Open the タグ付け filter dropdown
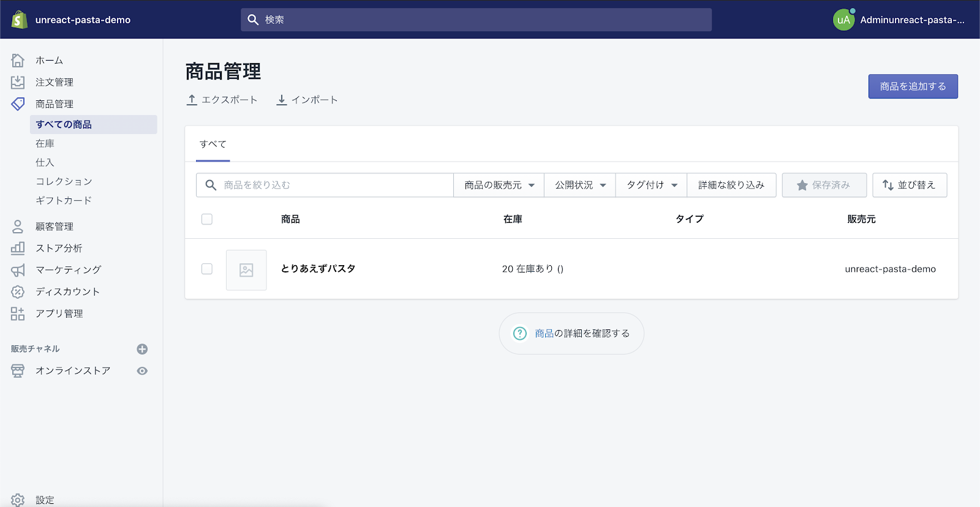Viewport: 980px width, 507px height. 652,185
